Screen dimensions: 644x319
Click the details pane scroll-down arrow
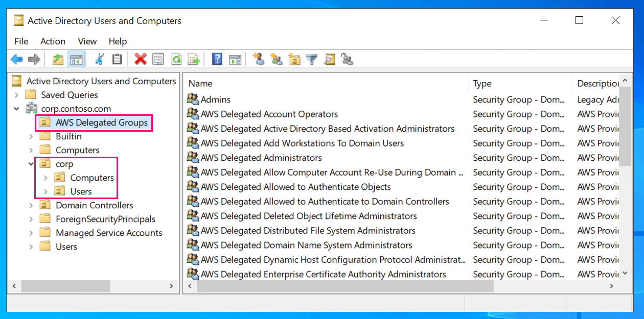[626, 274]
